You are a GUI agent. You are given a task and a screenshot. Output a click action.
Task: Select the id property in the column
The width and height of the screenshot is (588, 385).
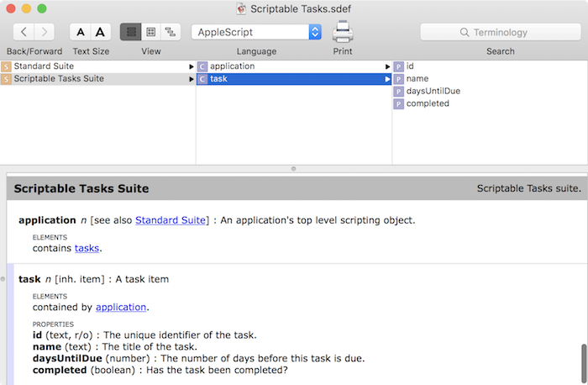tap(490, 66)
